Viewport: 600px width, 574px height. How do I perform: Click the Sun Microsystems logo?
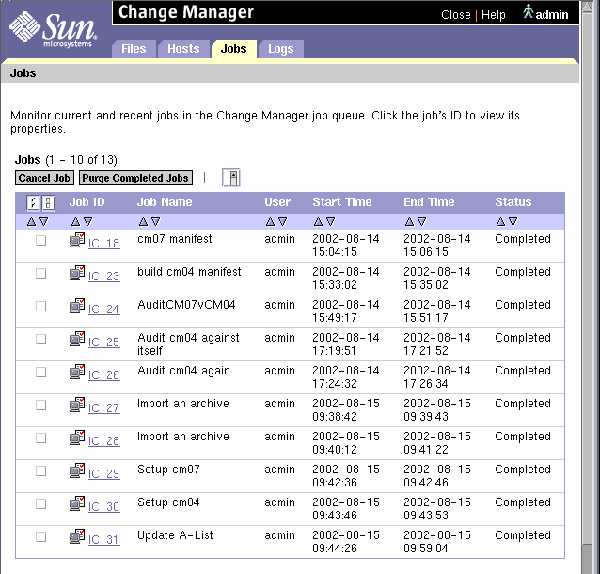tap(53, 29)
